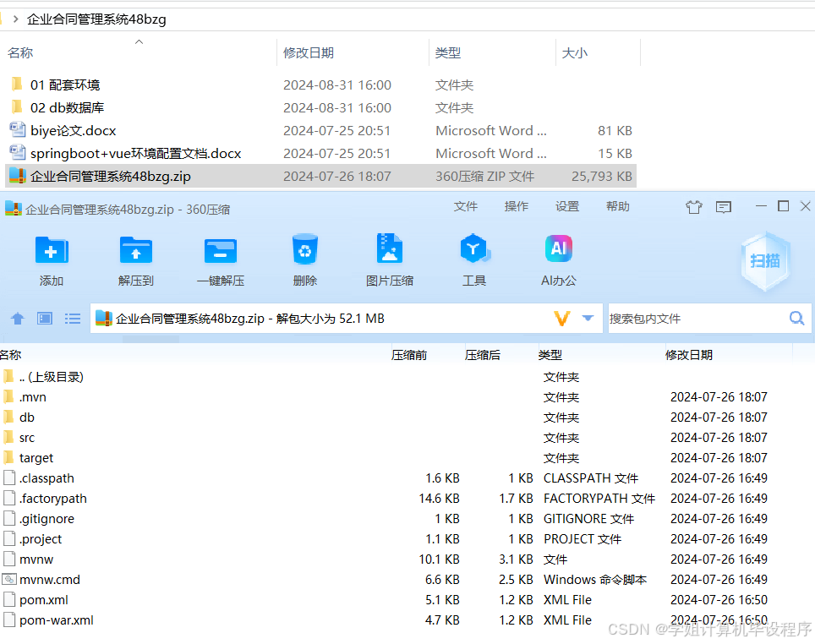Open the 帮助 menu
Viewport: 815px width, 644px height.
point(617,206)
